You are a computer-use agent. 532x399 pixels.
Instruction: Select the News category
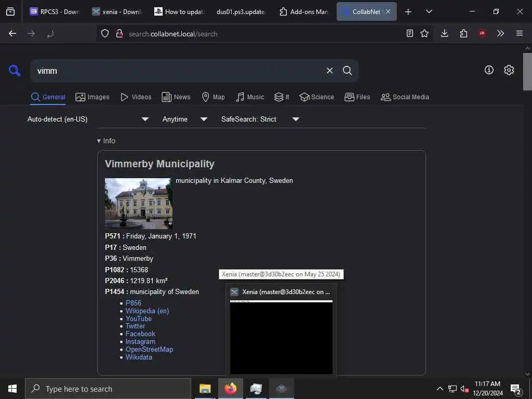pyautogui.click(x=176, y=97)
